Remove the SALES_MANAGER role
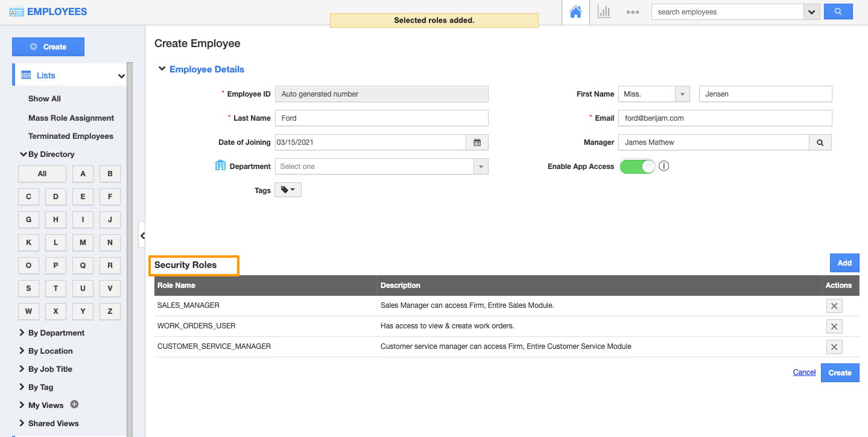Image resolution: width=868 pixels, height=437 pixels. point(834,306)
